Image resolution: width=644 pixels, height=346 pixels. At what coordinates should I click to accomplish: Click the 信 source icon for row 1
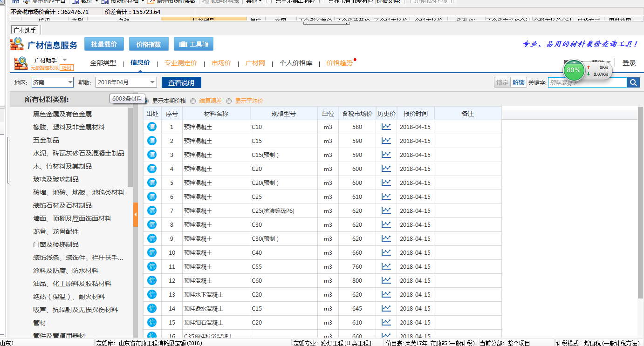coord(152,127)
